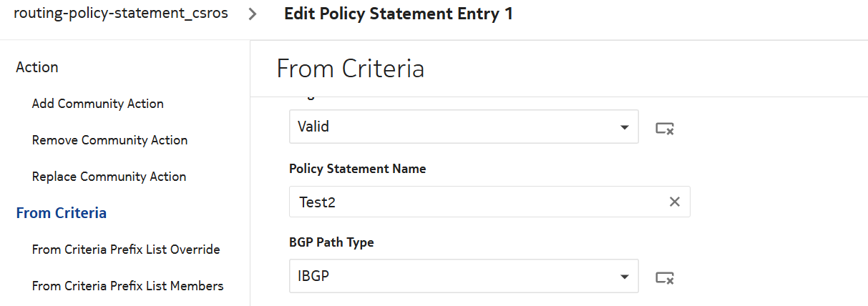Clear Test2 using the X icon
This screenshot has width=868, height=306.
[x=674, y=202]
